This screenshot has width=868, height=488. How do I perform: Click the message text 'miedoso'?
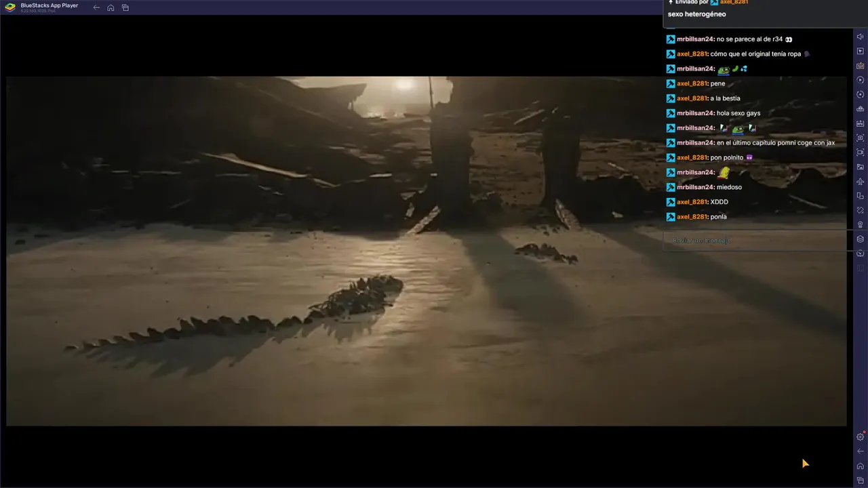[x=728, y=187]
